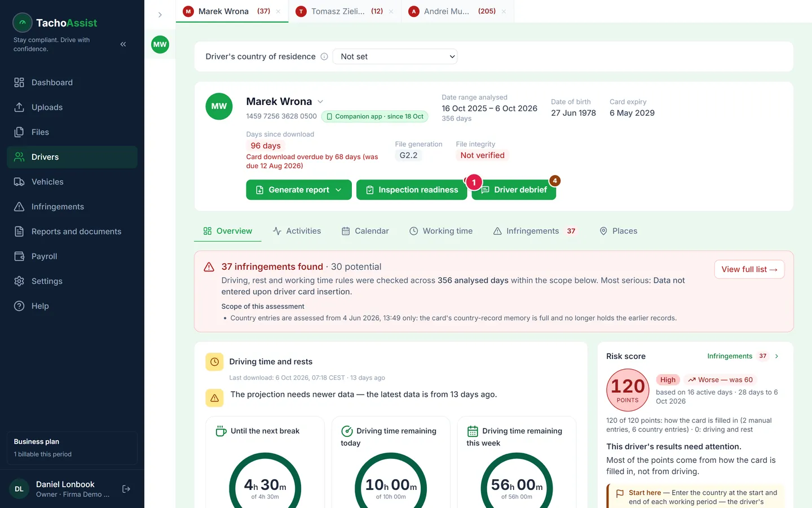
Task: Switch to the Andrei Mu... driver tab
Action: click(x=457, y=11)
